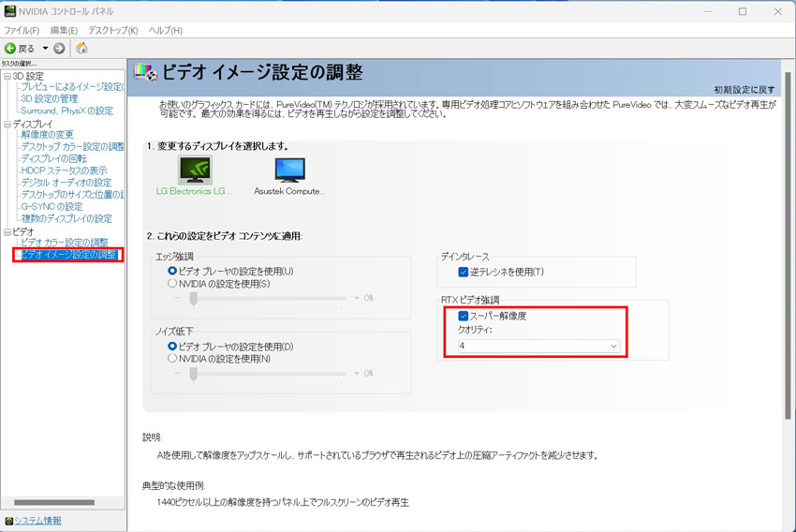Open ディスプレイの回転 page
The width and height of the screenshot is (796, 532).
coord(53,158)
